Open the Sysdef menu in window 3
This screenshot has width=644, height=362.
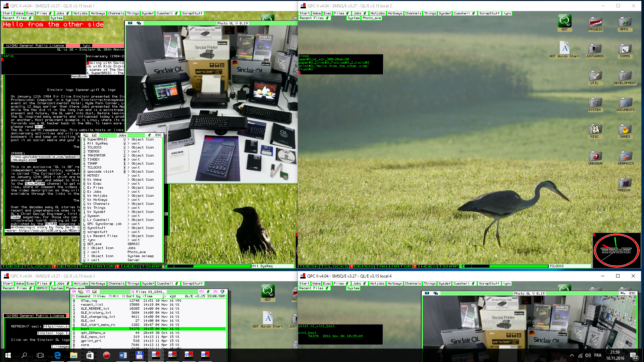pos(148,284)
